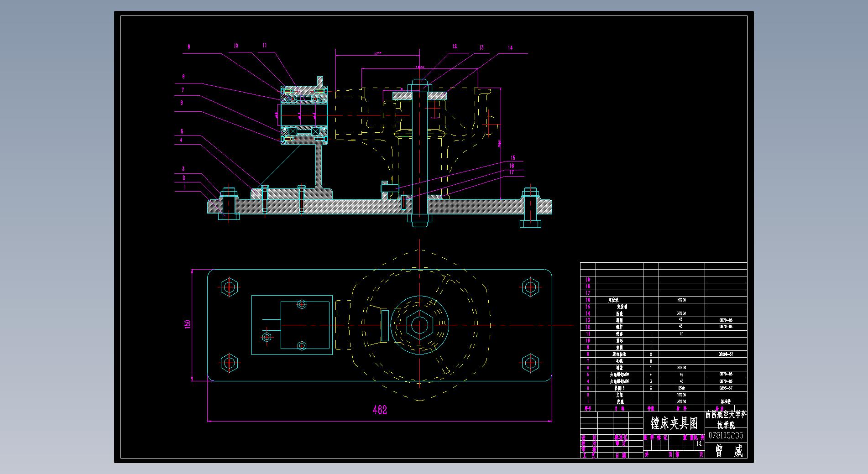This screenshot has width=868, height=474.
Task: Click row number 19 in parts list
Action: tap(588, 280)
